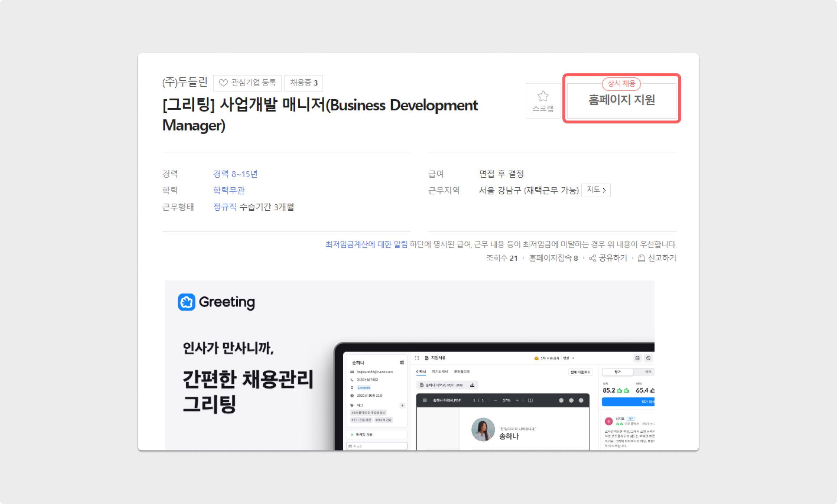Open the 변경 dropdown beside 1차 서류심사

coord(569,358)
